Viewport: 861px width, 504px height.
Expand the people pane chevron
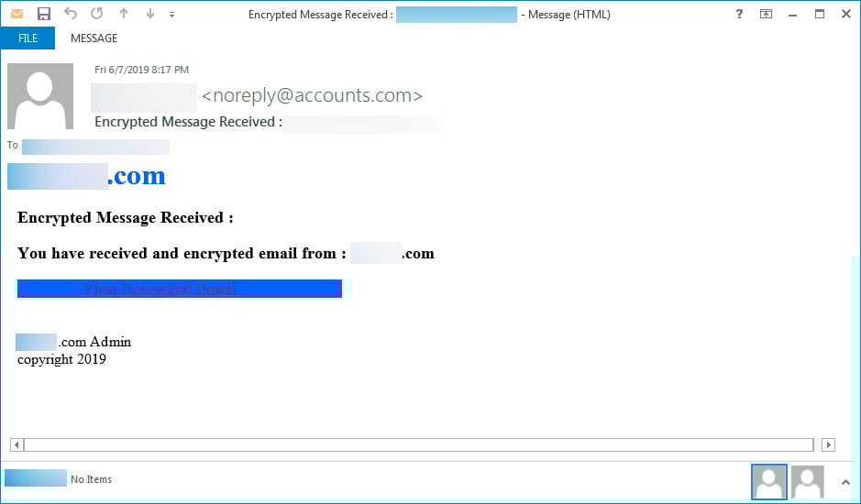(845, 482)
